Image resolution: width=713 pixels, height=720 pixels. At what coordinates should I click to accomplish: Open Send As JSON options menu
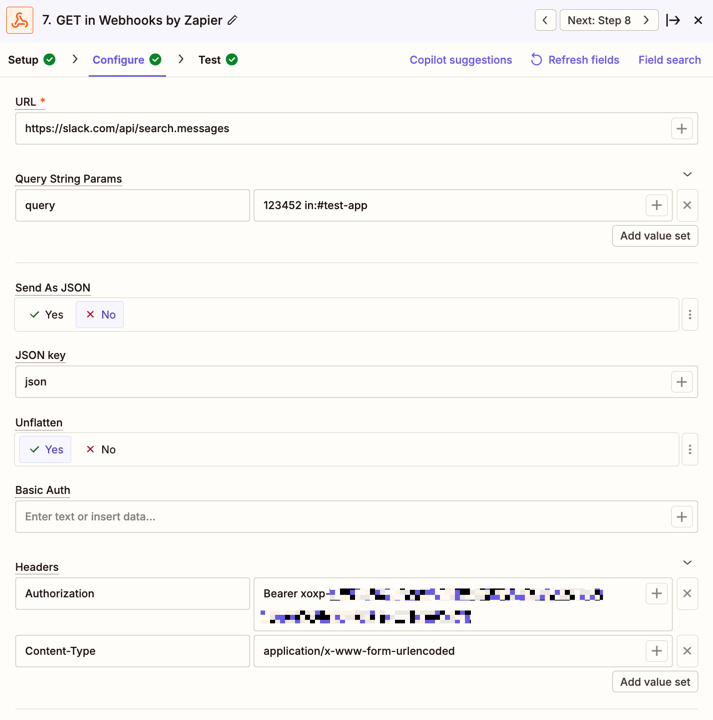tap(690, 315)
